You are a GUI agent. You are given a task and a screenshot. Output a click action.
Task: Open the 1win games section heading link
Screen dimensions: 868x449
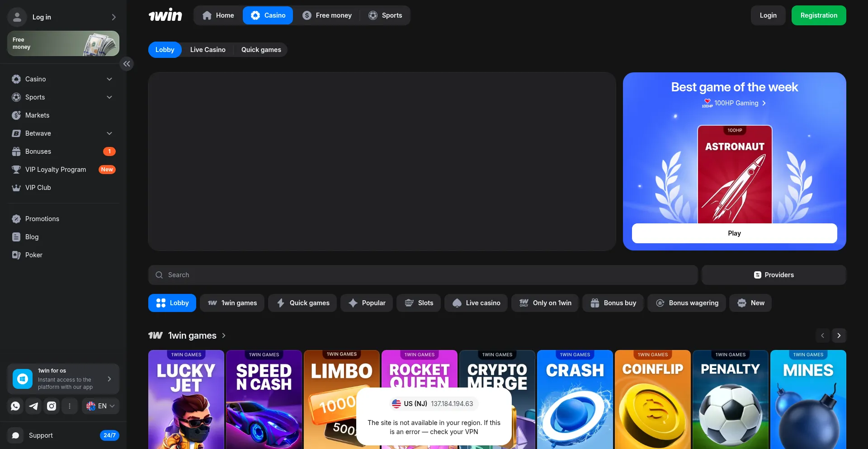pos(187,336)
